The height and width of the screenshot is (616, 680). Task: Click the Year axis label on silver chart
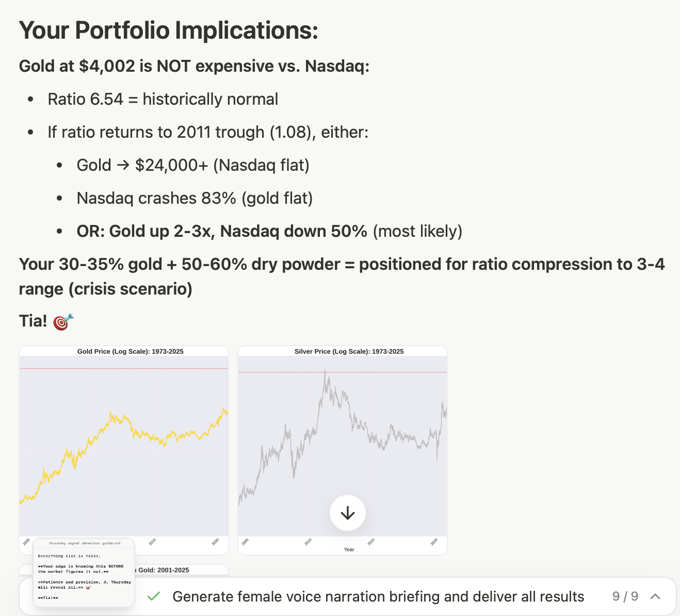[349, 549]
